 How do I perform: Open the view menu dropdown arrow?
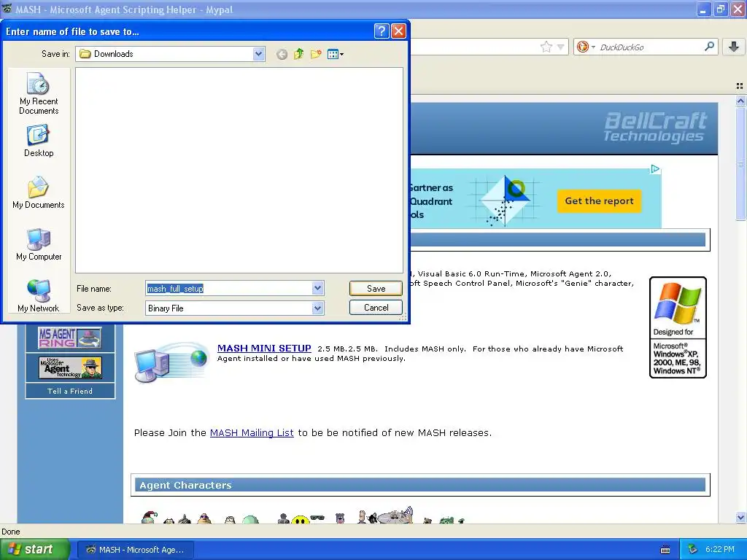[341, 54]
